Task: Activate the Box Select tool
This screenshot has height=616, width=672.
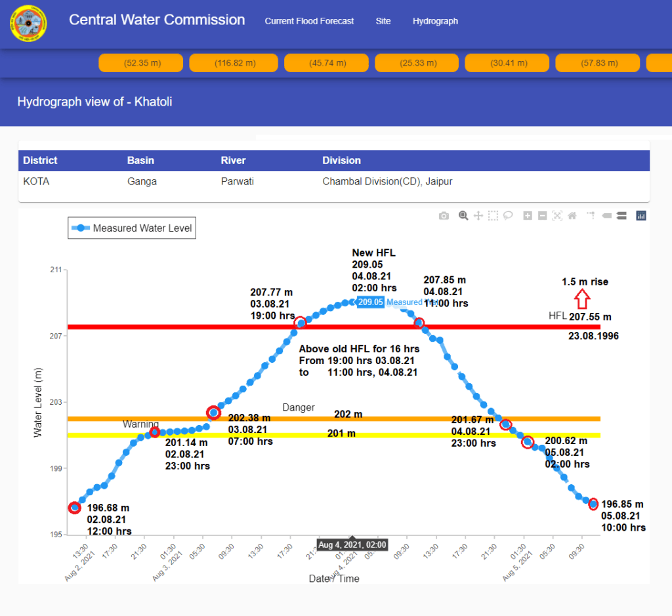Action: 493,216
